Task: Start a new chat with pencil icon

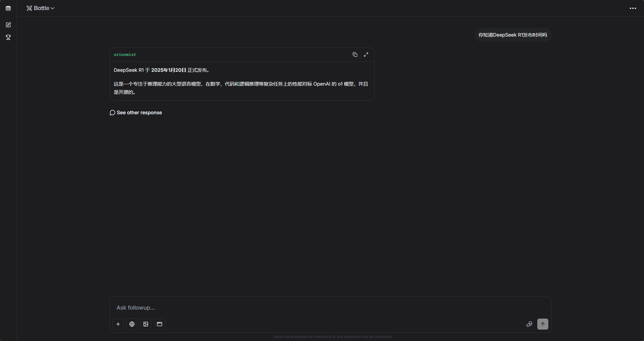Action: 8,25
